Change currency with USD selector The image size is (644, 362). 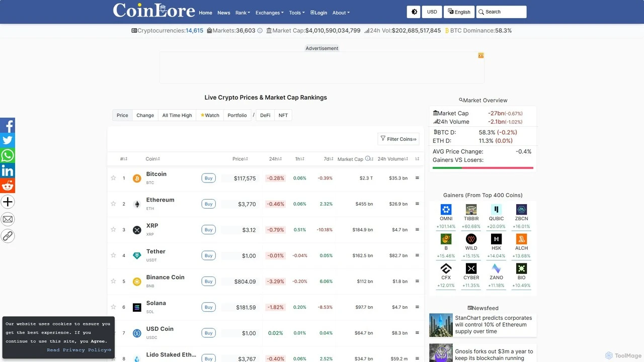[432, 12]
